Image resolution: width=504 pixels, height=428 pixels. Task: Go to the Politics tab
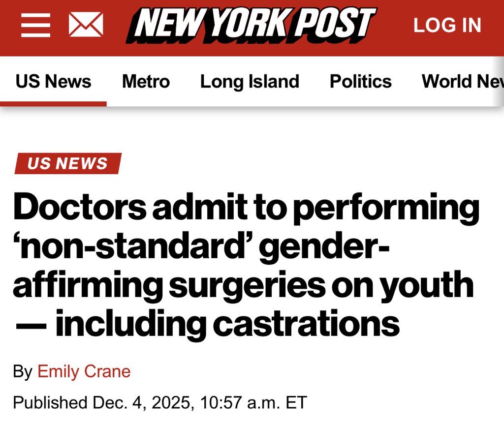click(x=360, y=81)
